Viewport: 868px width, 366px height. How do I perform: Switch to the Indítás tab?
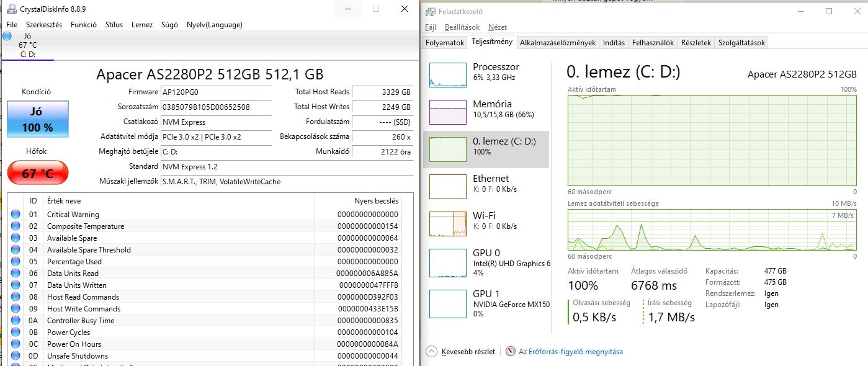point(614,43)
